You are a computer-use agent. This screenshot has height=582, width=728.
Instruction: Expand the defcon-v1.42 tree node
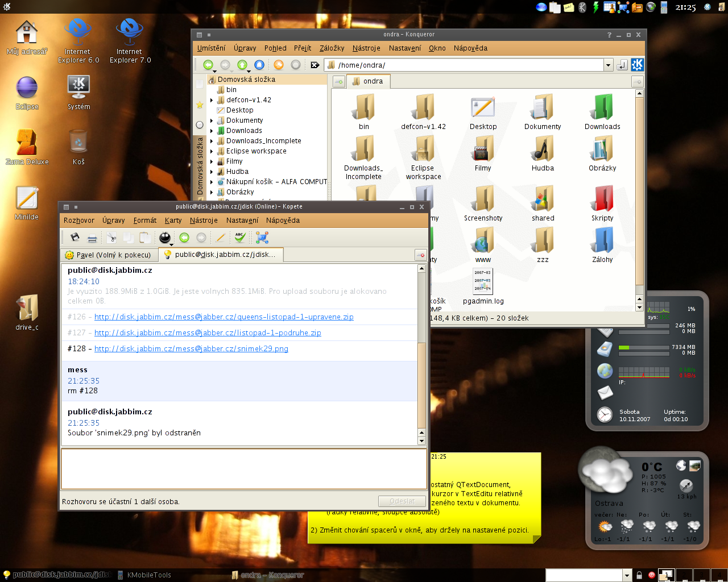[x=212, y=100]
